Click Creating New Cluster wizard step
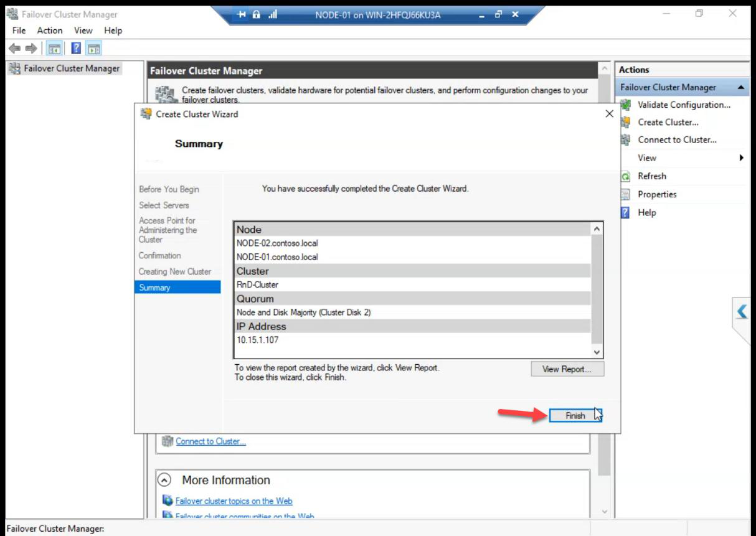Viewport: 756px width, 536px height. [x=175, y=271]
